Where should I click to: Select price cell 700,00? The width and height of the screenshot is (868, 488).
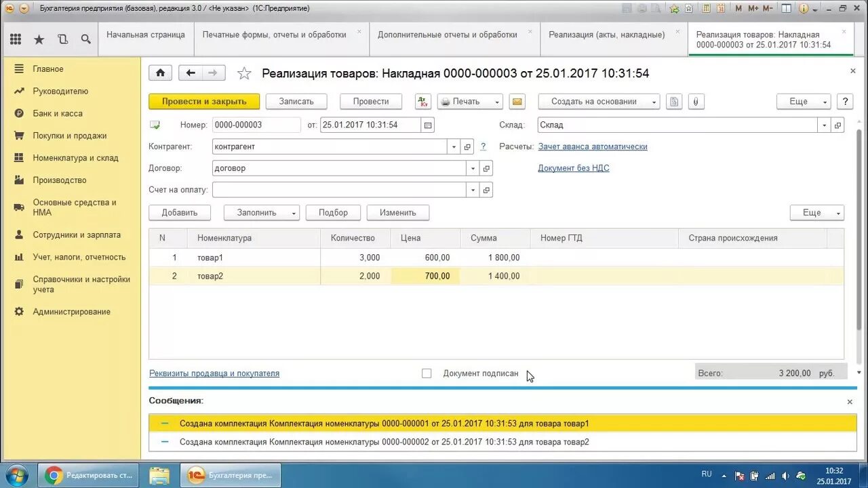[x=426, y=276]
